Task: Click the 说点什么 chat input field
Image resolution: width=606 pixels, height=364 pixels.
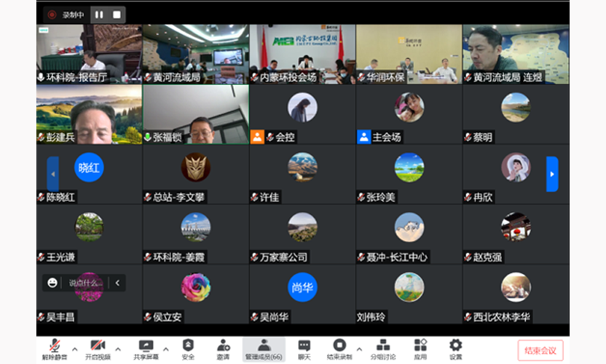Action: (84, 282)
